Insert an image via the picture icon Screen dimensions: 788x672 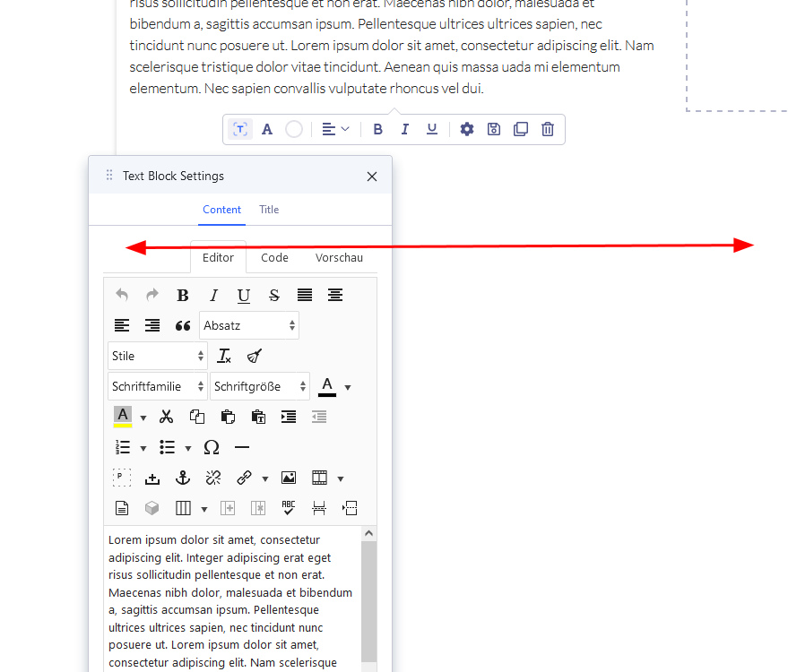(289, 478)
